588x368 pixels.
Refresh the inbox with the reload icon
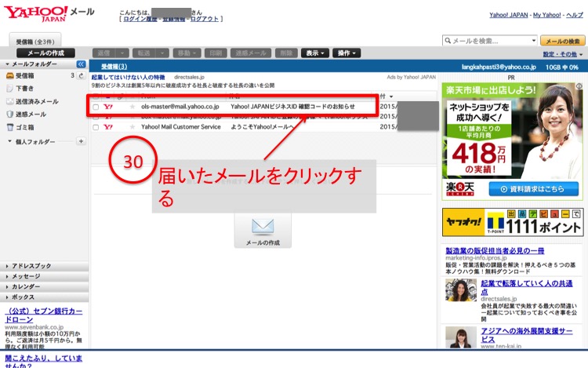click(81, 75)
